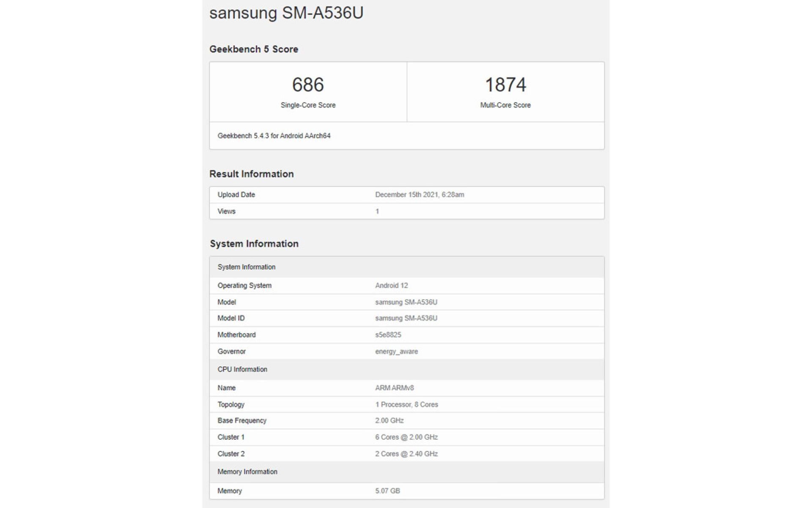Click the 5.07 GB memory value
Viewport: 812px width, 508px height.
[387, 491]
